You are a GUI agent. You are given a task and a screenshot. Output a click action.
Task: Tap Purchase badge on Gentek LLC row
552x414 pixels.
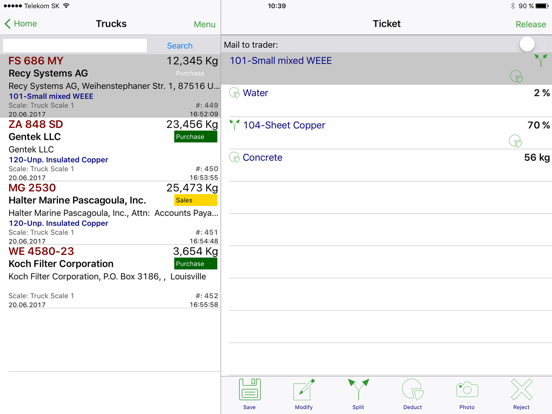point(195,137)
